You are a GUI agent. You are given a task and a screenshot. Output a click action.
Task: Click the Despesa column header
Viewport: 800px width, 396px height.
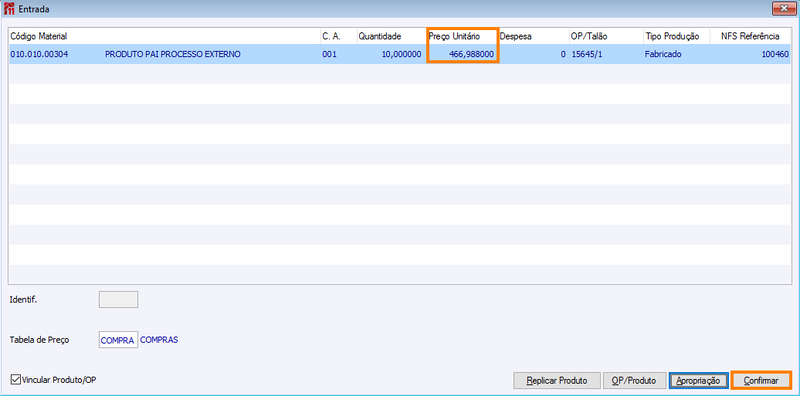pyautogui.click(x=533, y=36)
